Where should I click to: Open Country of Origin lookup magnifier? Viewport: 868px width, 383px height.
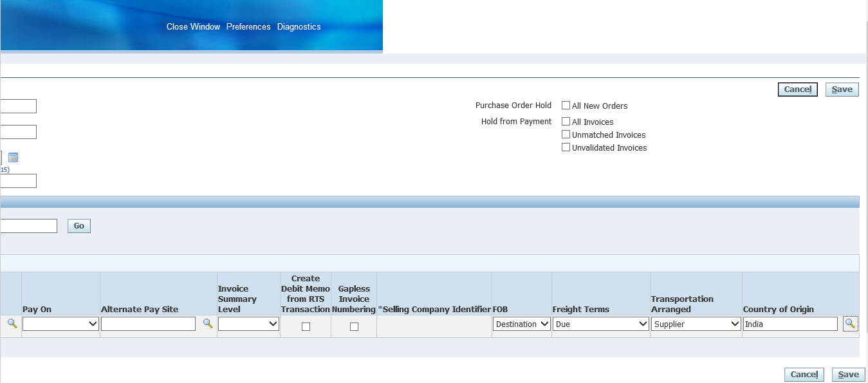(850, 324)
